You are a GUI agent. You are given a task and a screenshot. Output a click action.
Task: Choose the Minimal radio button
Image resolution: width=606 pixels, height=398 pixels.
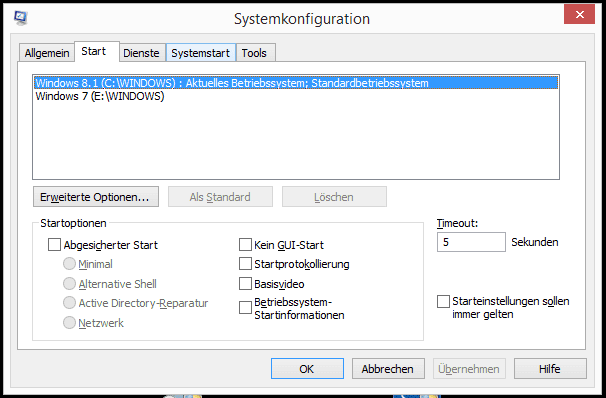click(69, 264)
